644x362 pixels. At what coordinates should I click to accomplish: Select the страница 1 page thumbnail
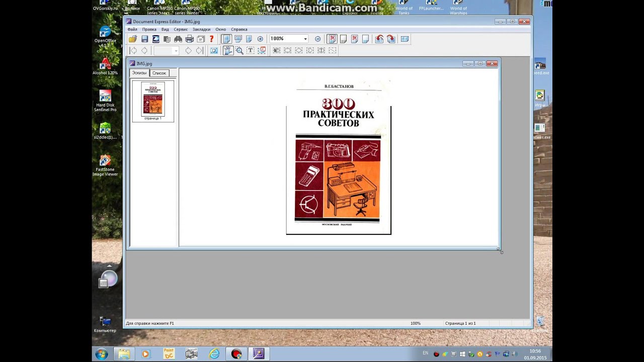153,101
